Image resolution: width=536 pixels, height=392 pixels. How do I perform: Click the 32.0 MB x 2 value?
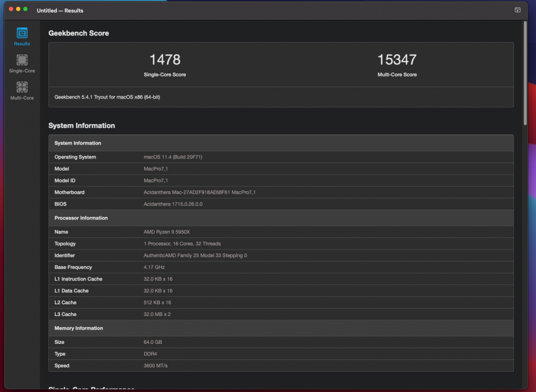(157, 314)
